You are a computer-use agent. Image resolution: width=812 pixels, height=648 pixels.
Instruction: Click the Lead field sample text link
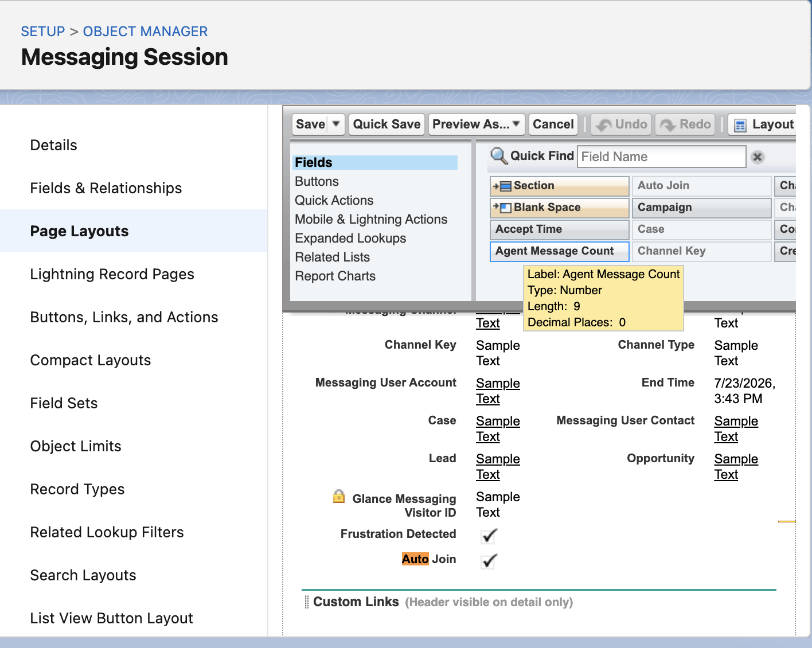498,466
